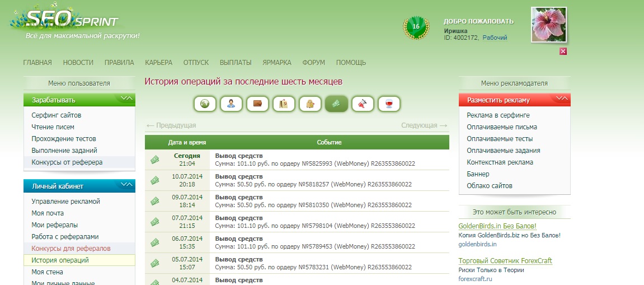Open the КАРЬЕРА menu item
The height and width of the screenshot is (285, 644).
click(158, 63)
